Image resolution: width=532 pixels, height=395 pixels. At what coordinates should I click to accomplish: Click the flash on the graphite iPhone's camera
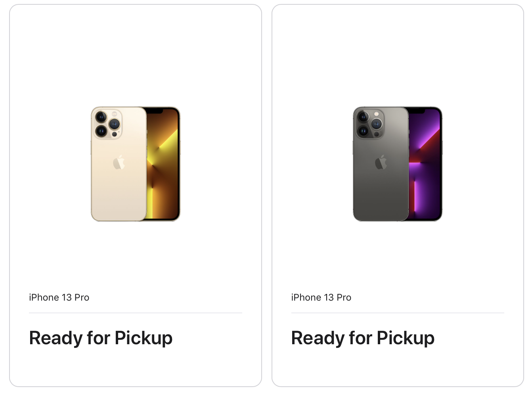point(377,114)
